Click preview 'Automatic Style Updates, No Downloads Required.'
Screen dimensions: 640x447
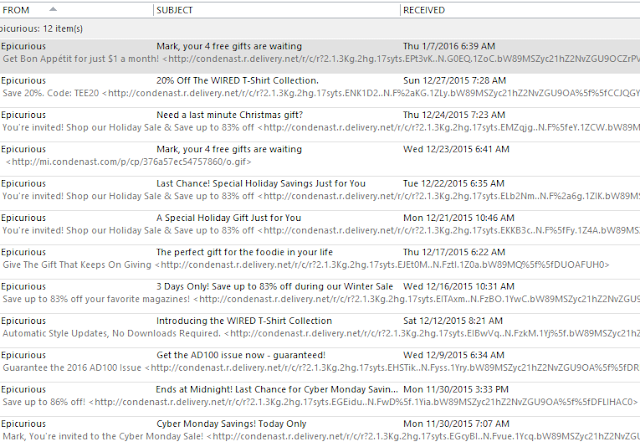pos(111,333)
